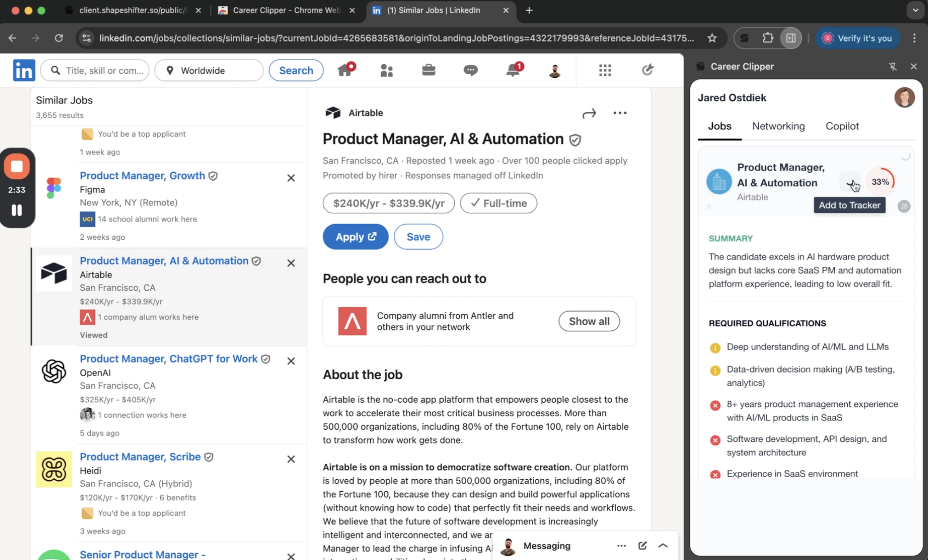The width and height of the screenshot is (928, 560).
Task: Open My Network people icon
Action: click(387, 70)
